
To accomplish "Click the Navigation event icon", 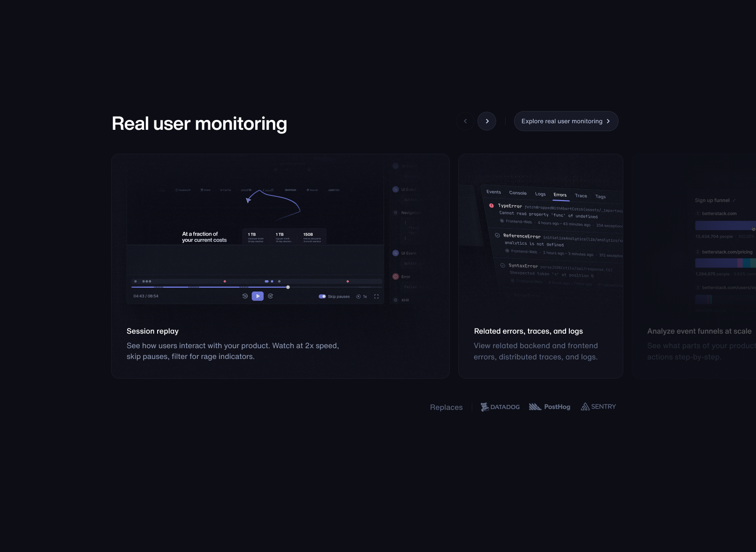I will pos(396,213).
